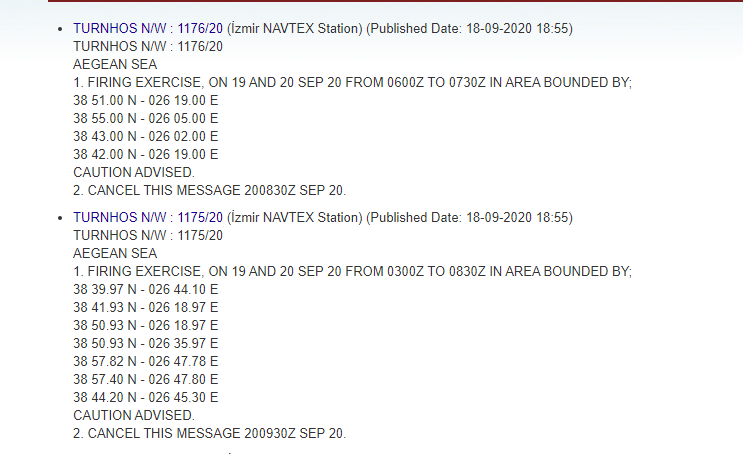
Task: Click coordinate 38 44.20 N - 026 45.30 E
Action: (x=145, y=398)
